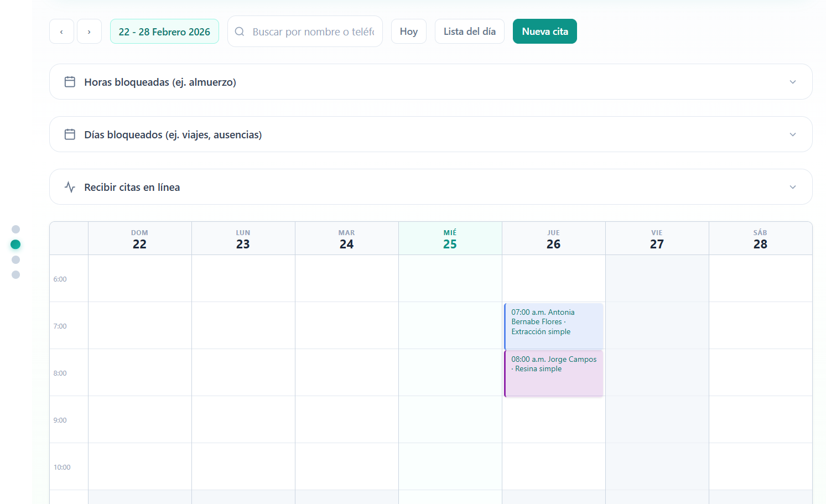The width and height of the screenshot is (826, 504).
Task: Select Jorge Campos' Resina simple appointment
Action: pos(553,372)
